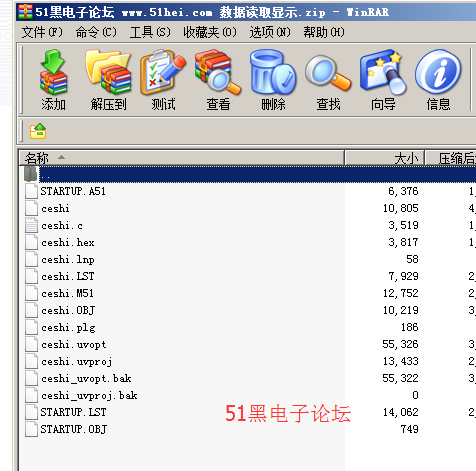476x471 pixels.
Task: Click the size value 10,805
Action: 400,208
